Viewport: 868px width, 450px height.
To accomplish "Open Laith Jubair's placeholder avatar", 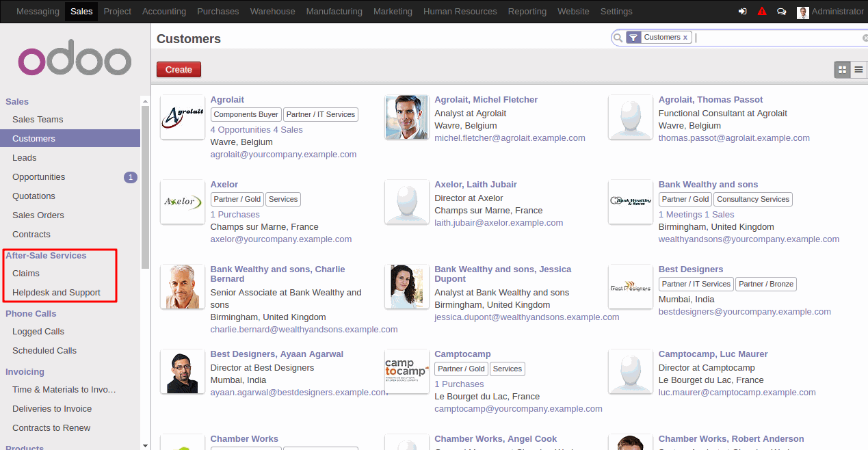I will pyautogui.click(x=407, y=202).
